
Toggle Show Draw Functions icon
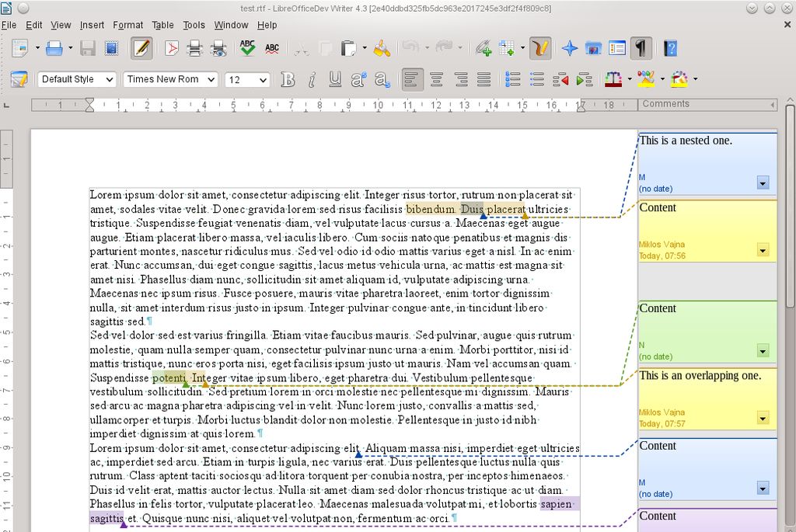[540, 48]
